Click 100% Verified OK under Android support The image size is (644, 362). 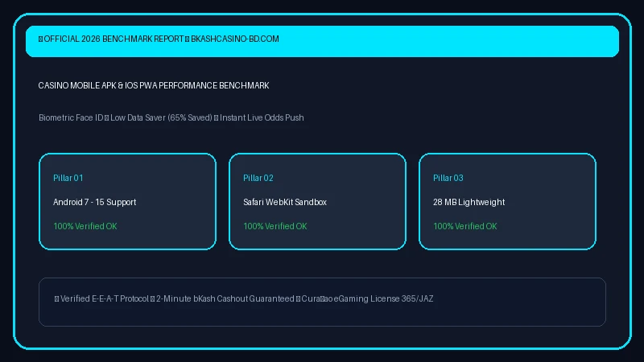point(85,226)
